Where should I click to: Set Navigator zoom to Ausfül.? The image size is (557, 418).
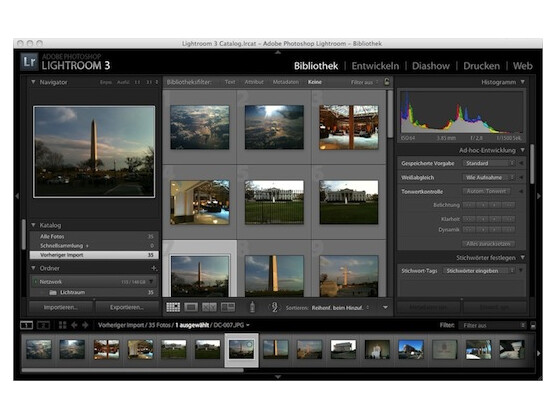[123, 82]
